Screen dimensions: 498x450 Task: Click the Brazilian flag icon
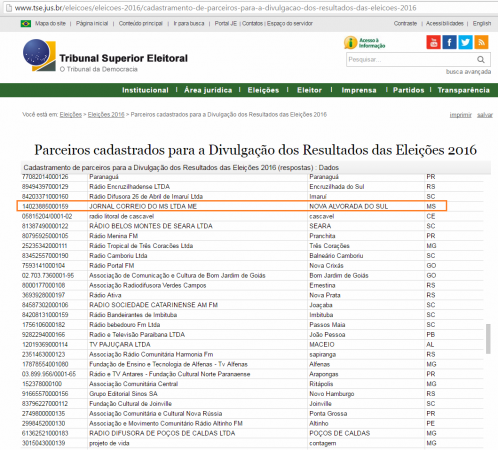tap(26, 23)
